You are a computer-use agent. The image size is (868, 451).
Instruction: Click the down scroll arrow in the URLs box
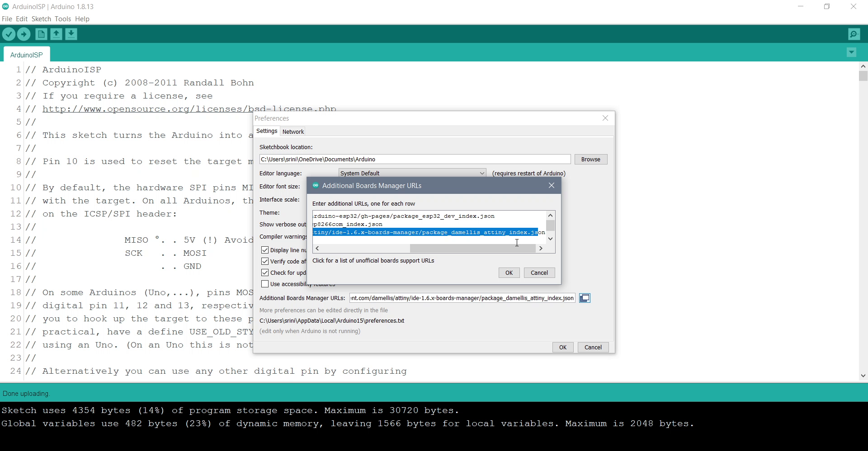550,239
